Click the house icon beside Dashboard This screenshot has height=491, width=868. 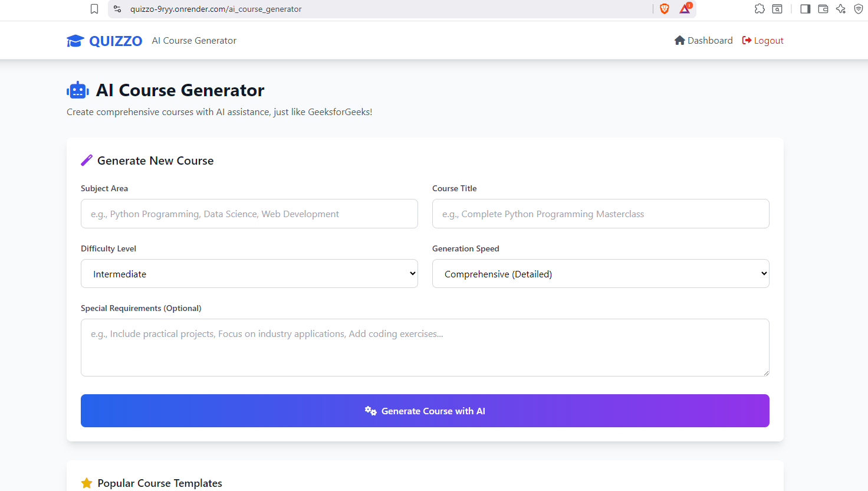tap(680, 40)
